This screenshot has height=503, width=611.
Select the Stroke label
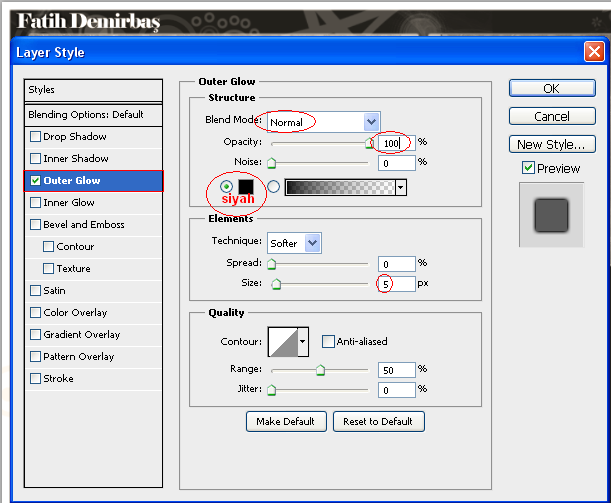[58, 379]
